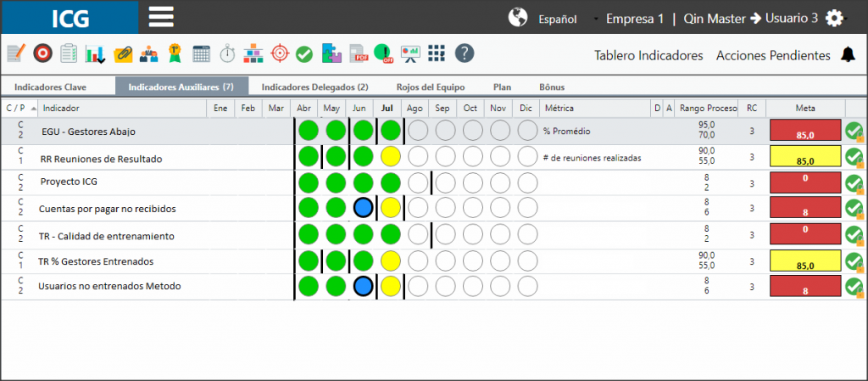Open the hamburger menu
868x381 pixels.
coord(161,17)
